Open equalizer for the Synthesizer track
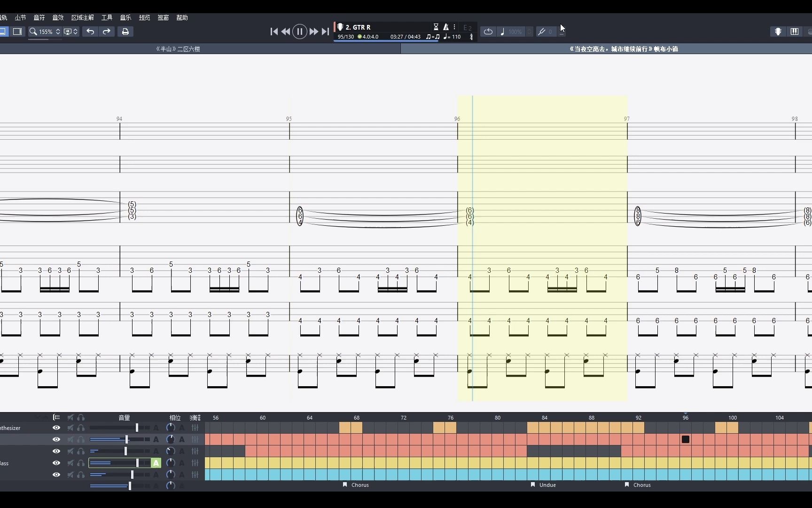Screen dimensions: 812x508 point(195,428)
